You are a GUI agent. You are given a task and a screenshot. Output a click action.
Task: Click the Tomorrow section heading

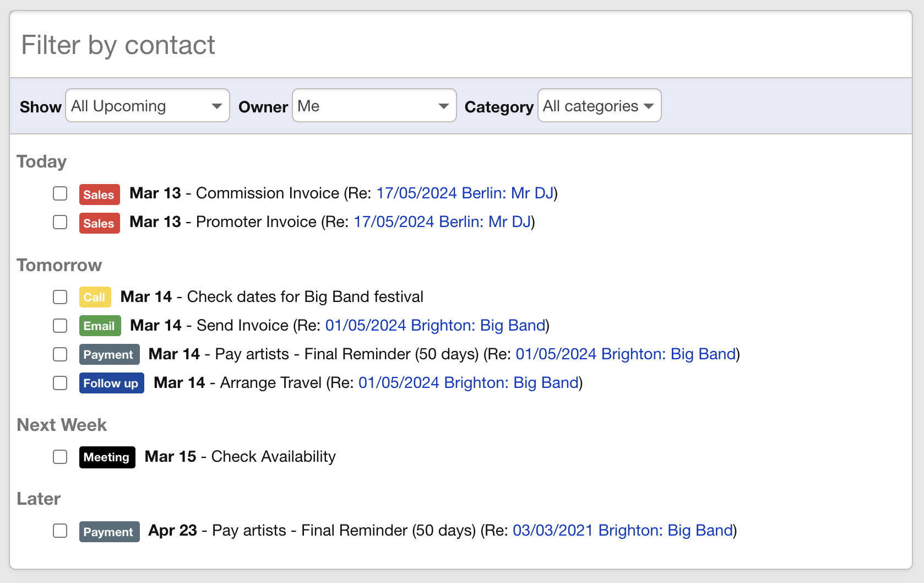(59, 265)
